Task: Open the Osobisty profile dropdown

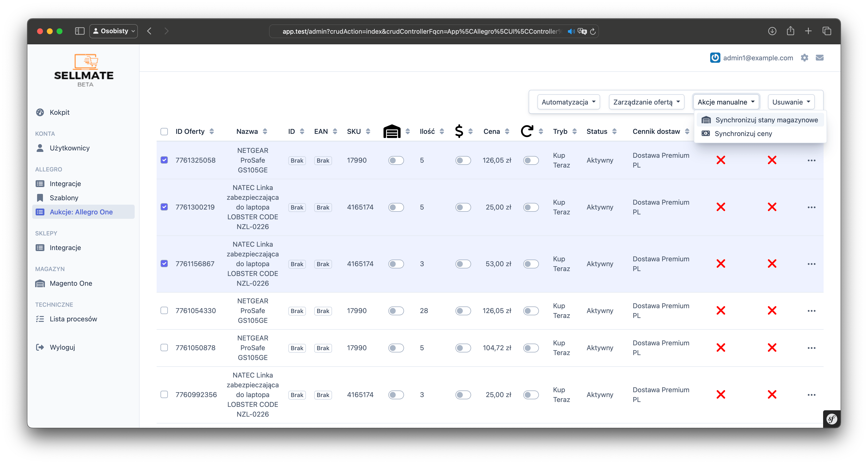Action: tap(113, 31)
